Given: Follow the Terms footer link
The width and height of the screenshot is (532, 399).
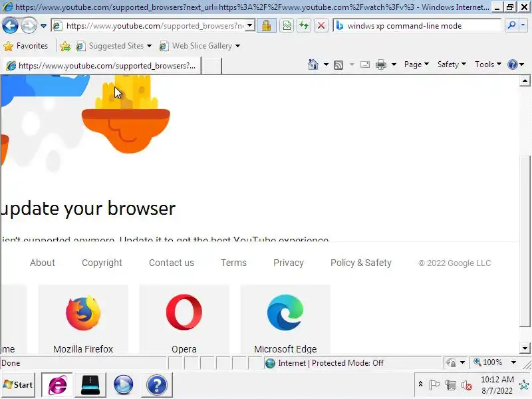Looking at the screenshot, I should click(x=233, y=263).
